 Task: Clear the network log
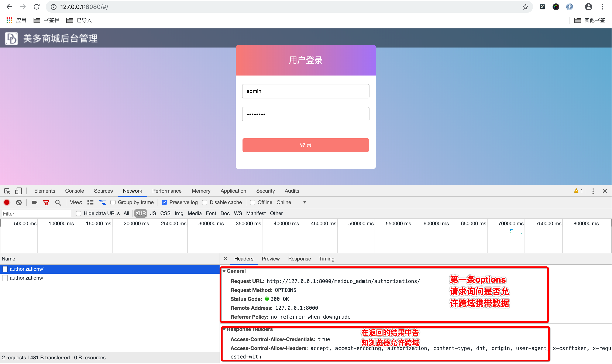[x=19, y=202]
